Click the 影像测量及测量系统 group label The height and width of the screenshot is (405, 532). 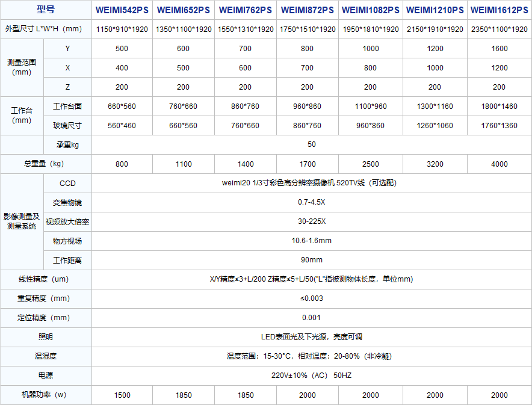point(22,221)
